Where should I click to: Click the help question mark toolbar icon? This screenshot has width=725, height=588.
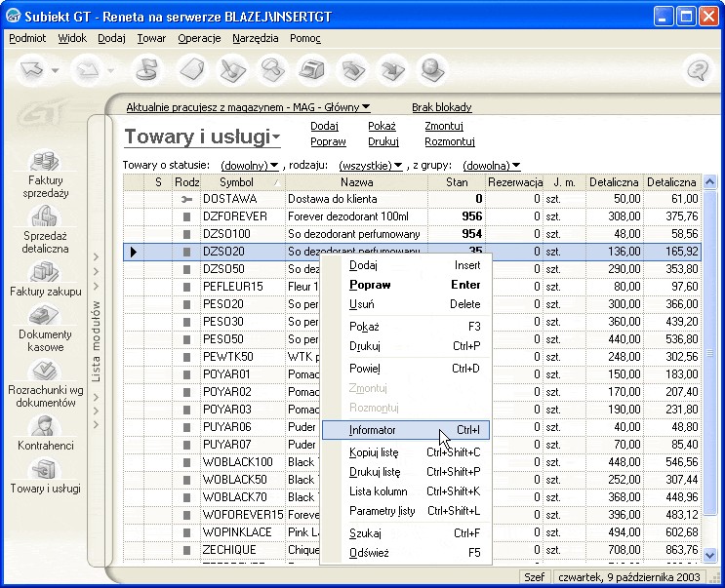pyautogui.click(x=697, y=71)
